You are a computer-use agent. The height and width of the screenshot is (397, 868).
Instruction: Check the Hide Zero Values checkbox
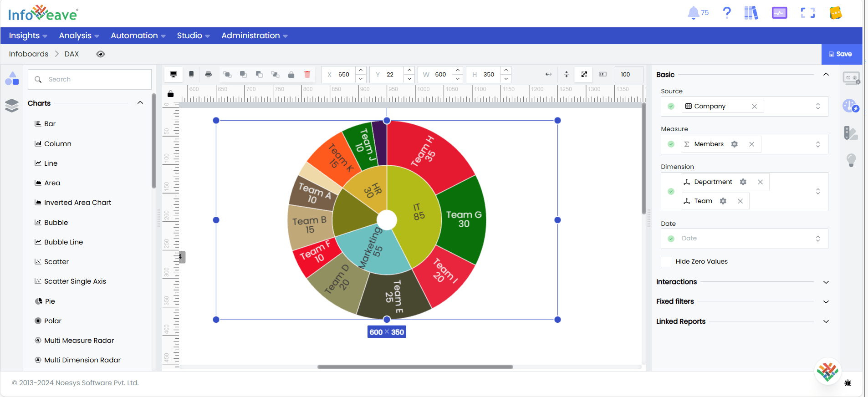pyautogui.click(x=666, y=261)
